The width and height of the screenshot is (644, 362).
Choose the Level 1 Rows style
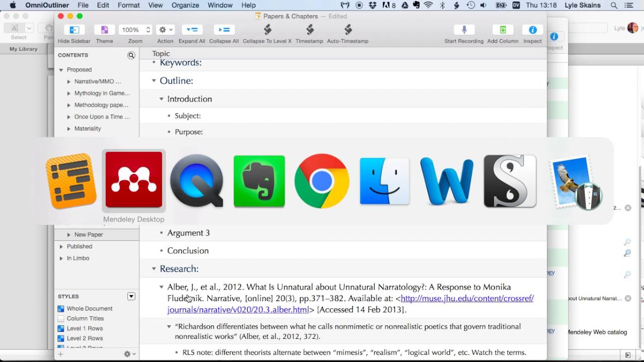(85, 328)
